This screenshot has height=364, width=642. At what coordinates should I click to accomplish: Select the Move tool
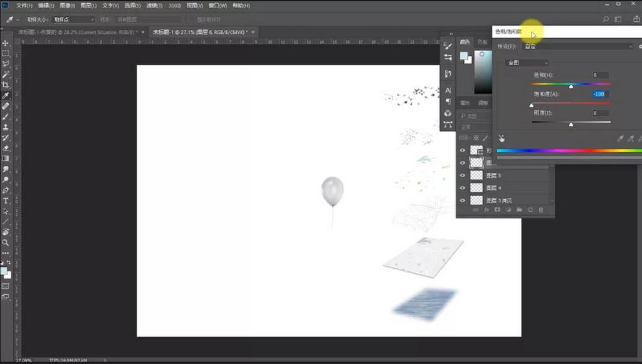[6, 43]
